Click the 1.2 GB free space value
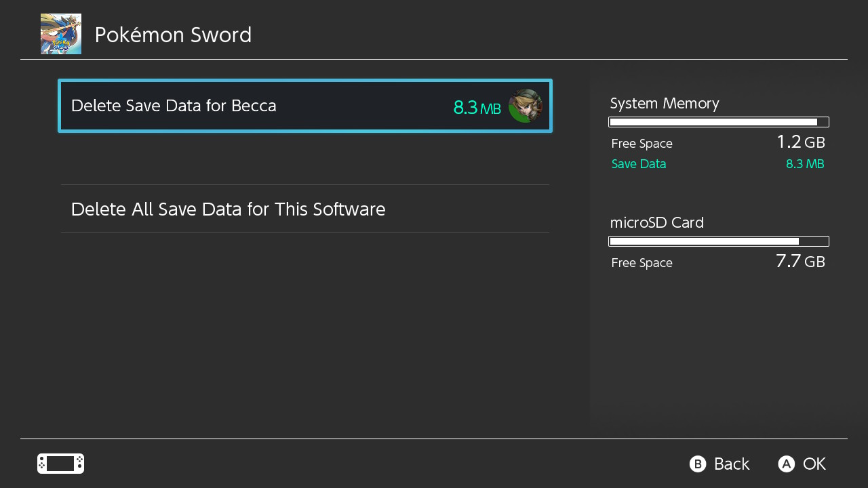This screenshot has width=868, height=488. [800, 142]
